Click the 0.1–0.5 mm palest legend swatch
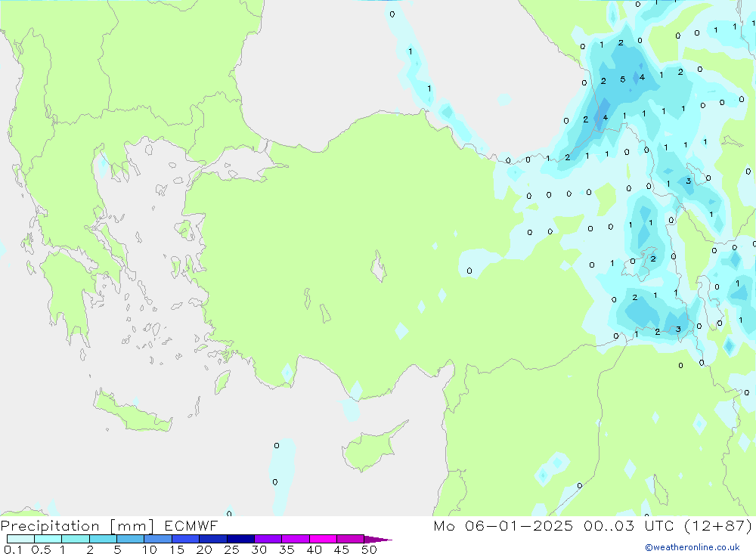Viewport: 756px width, 554px height. [20, 539]
